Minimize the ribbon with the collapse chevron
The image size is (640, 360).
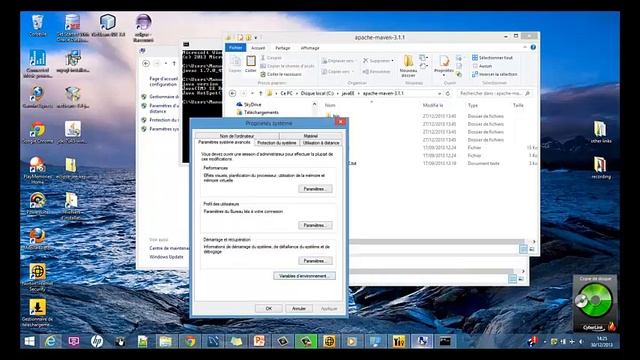pos(525,47)
